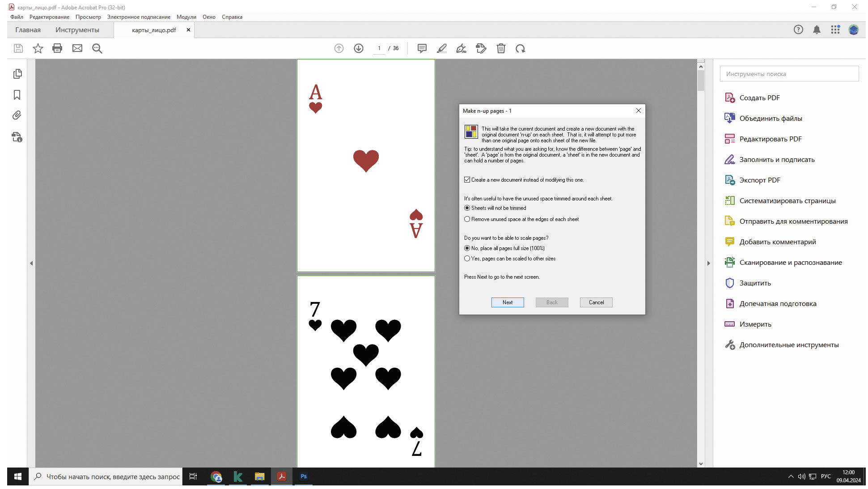The image size is (868, 489).
Task: Select 'Remove unused space at the edges' option
Action: (467, 219)
